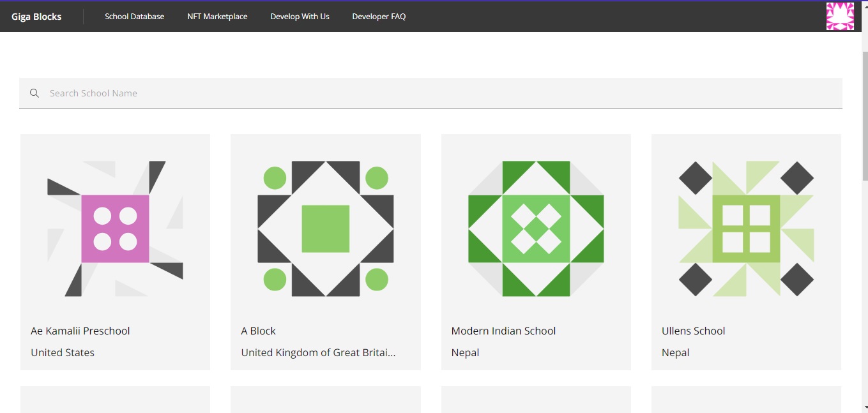Open Ae Kamalii Preschool pink block image

115,229
